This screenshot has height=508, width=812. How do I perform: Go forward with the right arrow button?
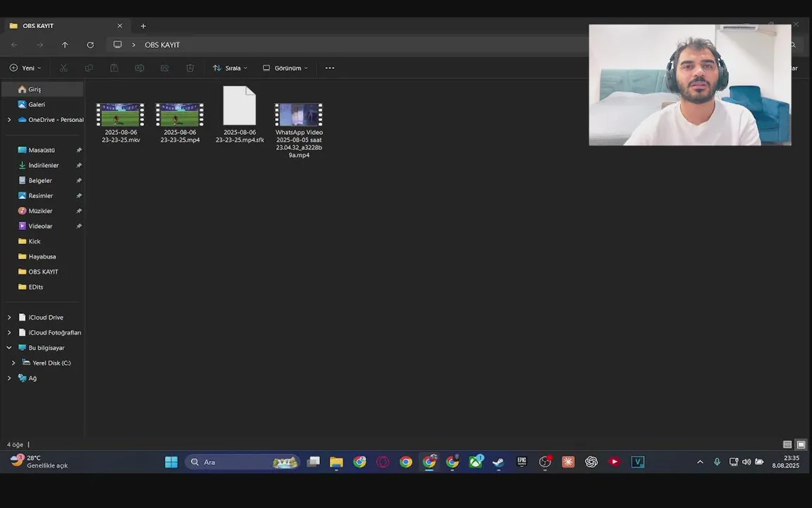(39, 45)
